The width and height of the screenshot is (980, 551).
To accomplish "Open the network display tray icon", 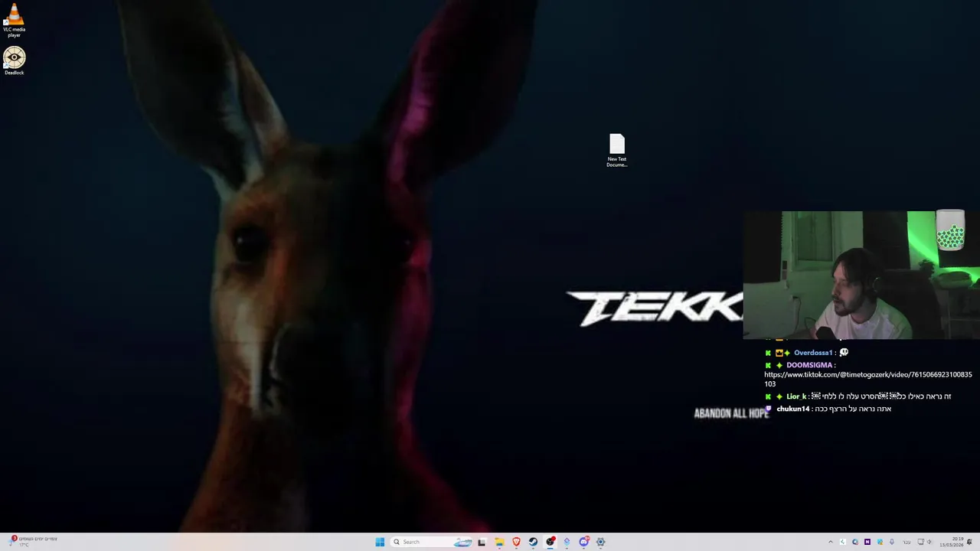I will tap(920, 542).
